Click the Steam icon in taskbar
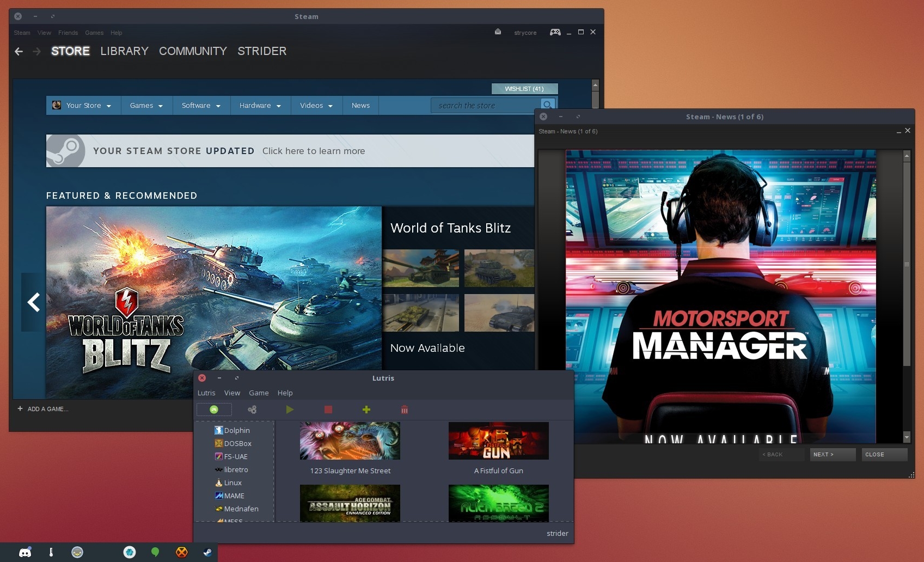 207,552
